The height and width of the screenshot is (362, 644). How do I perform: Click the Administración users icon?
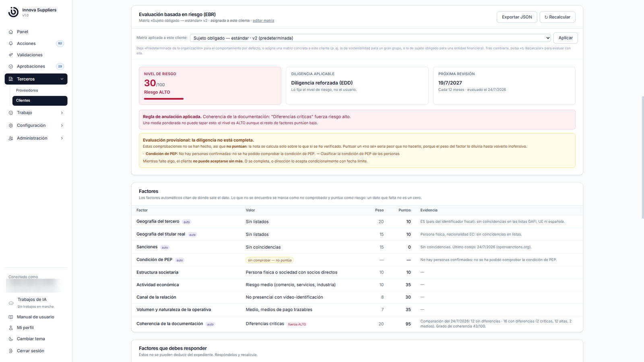point(11,138)
